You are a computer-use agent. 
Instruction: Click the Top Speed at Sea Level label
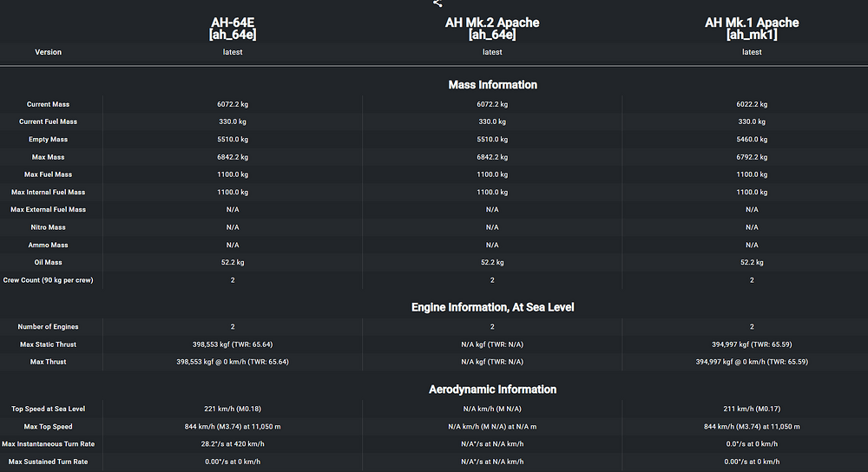coord(49,409)
